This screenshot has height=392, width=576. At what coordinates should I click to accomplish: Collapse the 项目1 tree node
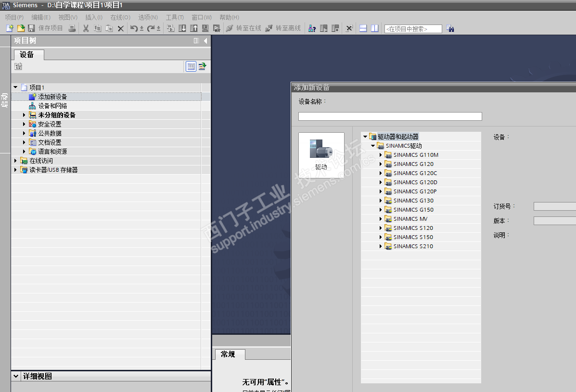tap(15, 88)
